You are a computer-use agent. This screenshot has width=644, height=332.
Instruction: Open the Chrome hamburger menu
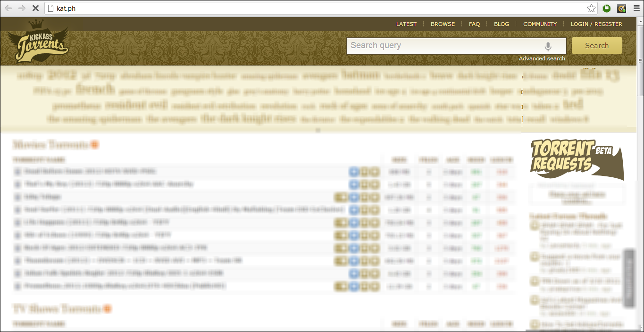[x=636, y=8]
